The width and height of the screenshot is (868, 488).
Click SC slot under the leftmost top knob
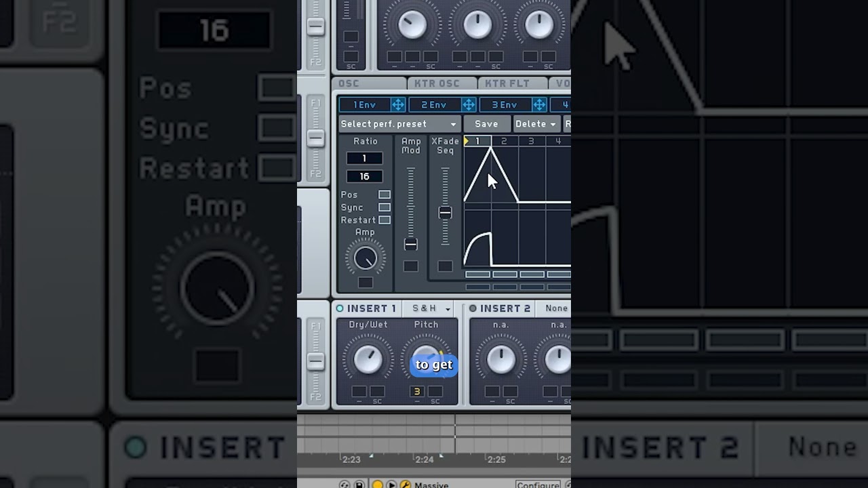[x=431, y=56]
